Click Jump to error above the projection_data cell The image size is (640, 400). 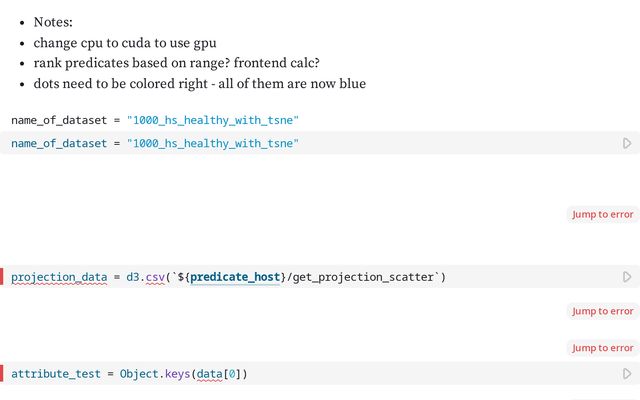pos(602,214)
